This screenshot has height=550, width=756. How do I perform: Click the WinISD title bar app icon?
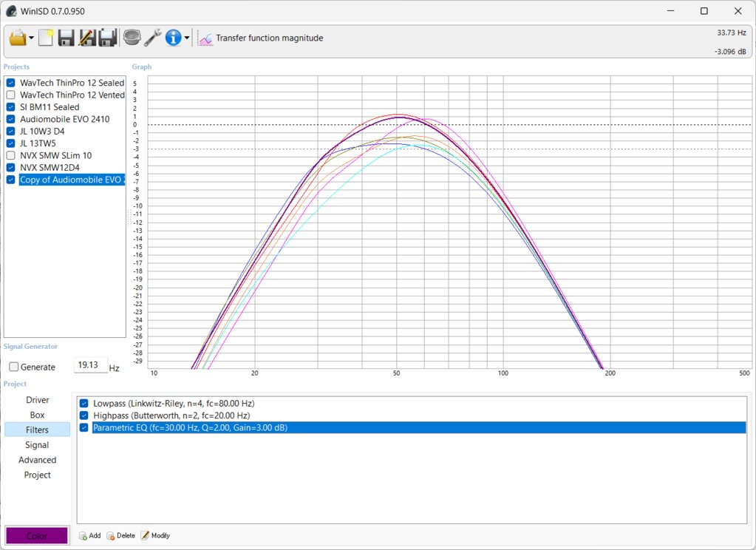click(x=11, y=11)
